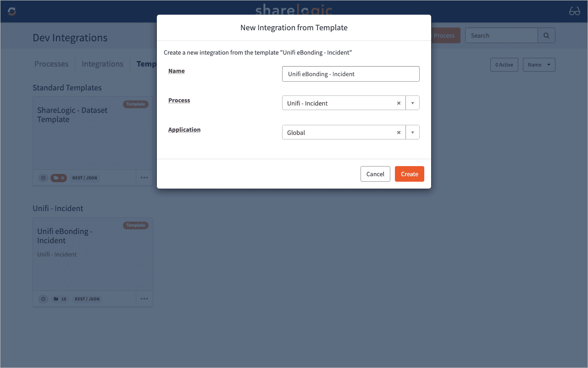
Task: Toggle power icon on Unifi eBonding card
Action: (43, 299)
